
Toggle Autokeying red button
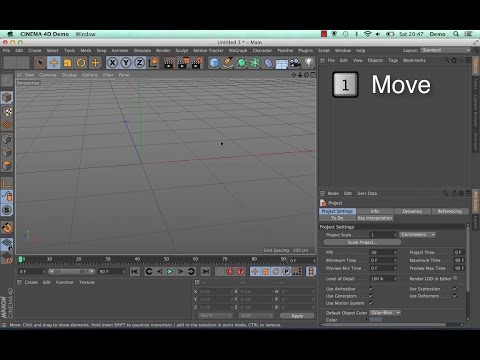(241, 272)
